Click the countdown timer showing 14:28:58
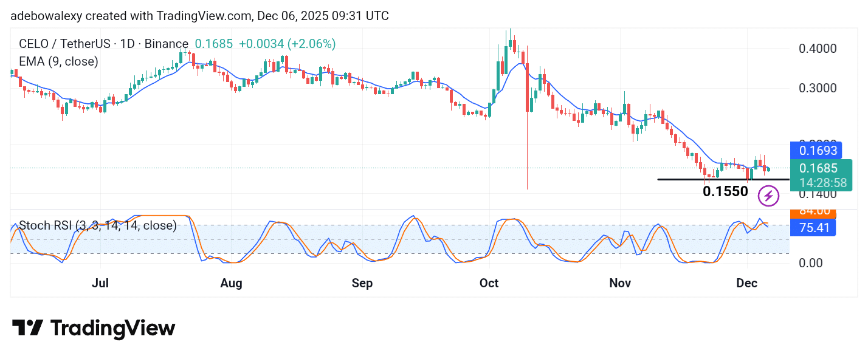Screen dimensions: 868x359 pyautogui.click(x=822, y=181)
